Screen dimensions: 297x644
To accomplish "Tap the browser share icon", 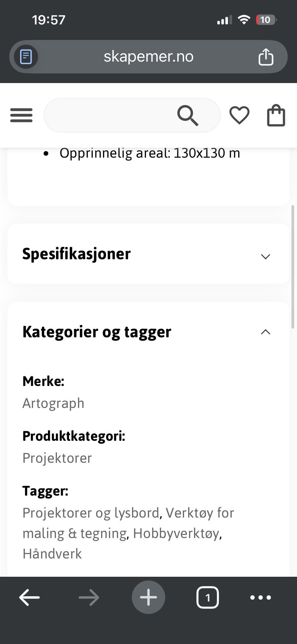I will tap(266, 57).
